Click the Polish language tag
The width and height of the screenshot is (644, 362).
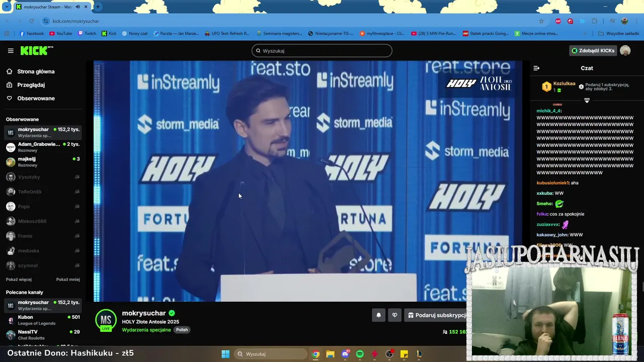coord(182,330)
